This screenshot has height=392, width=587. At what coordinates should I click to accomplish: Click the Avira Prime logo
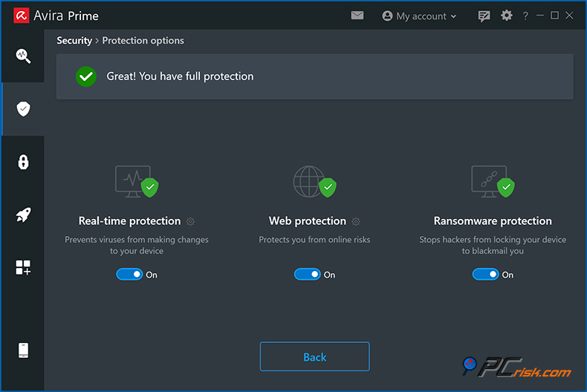click(21, 16)
